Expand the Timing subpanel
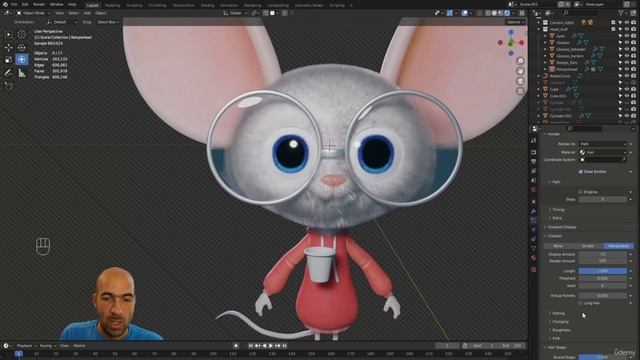 pyautogui.click(x=558, y=210)
